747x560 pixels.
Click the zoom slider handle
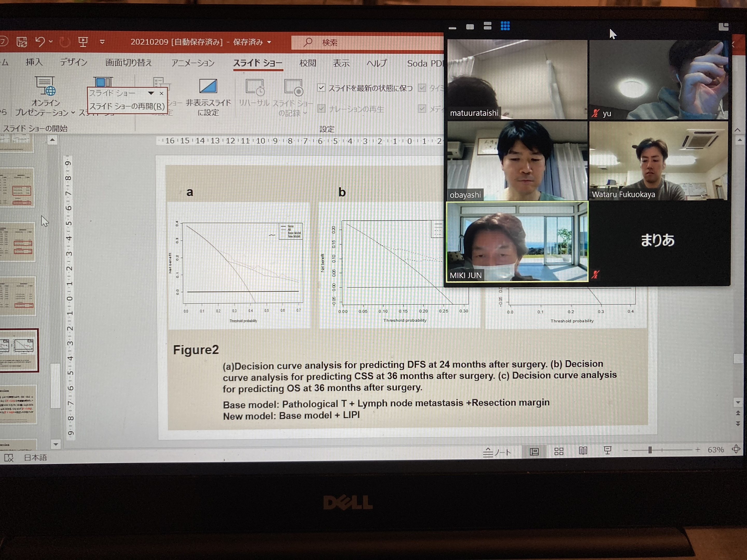(x=650, y=450)
